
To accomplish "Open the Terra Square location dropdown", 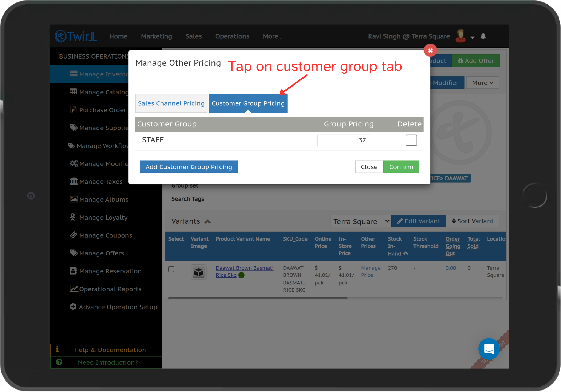I will coord(361,221).
